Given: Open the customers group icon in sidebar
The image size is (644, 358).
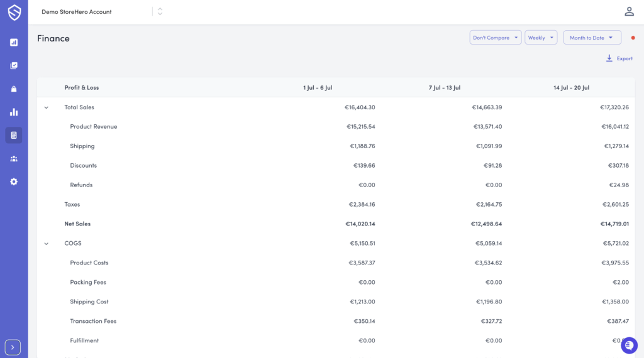Looking at the screenshot, I should pyautogui.click(x=14, y=159).
